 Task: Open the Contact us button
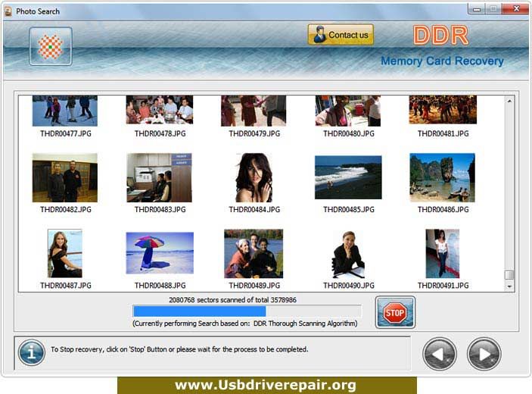[341, 35]
